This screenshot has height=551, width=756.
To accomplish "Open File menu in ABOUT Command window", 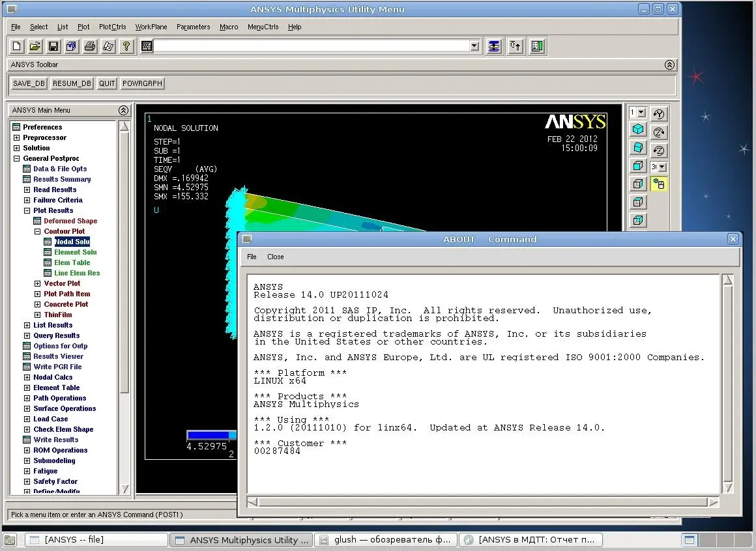I will pyautogui.click(x=252, y=257).
